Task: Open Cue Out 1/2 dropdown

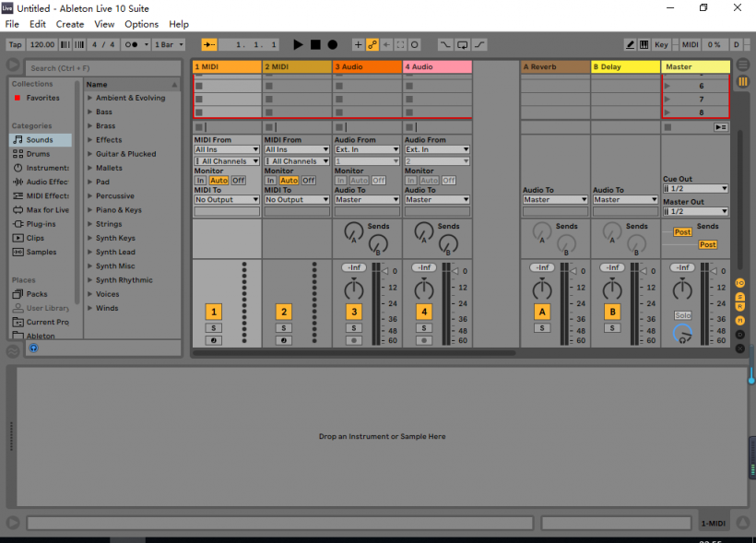Action: [695, 189]
